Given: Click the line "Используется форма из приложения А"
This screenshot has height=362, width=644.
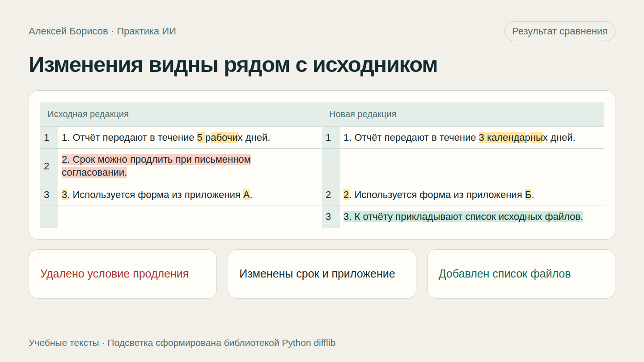Looking at the screenshot, I should click(157, 195).
